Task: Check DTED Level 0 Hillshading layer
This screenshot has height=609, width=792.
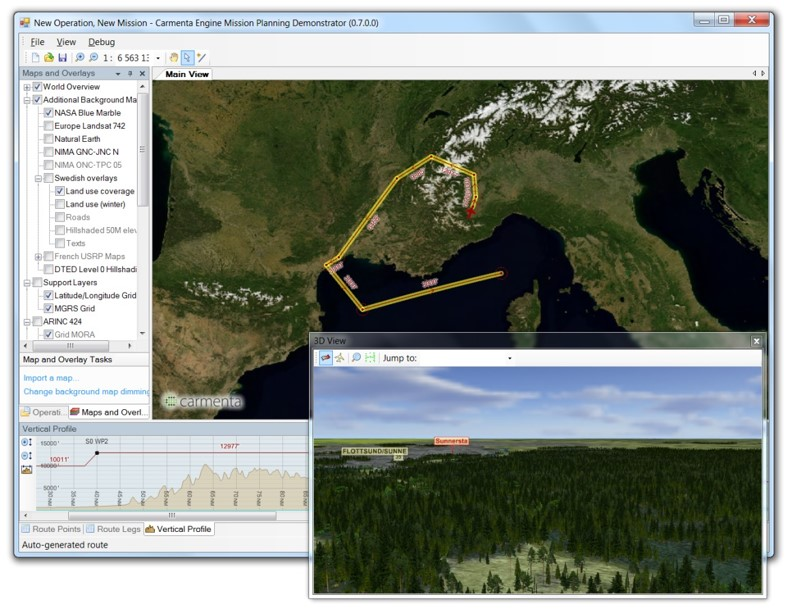Action: (x=48, y=269)
